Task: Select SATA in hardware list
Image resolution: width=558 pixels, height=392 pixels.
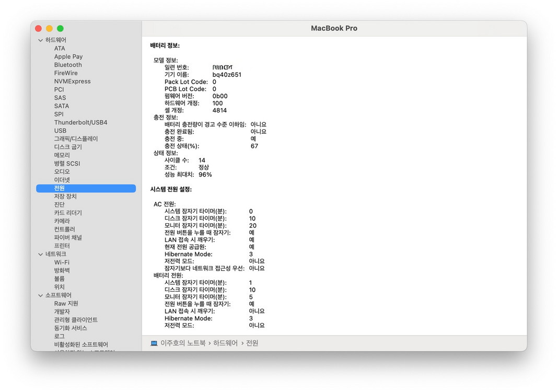Action: pos(62,106)
